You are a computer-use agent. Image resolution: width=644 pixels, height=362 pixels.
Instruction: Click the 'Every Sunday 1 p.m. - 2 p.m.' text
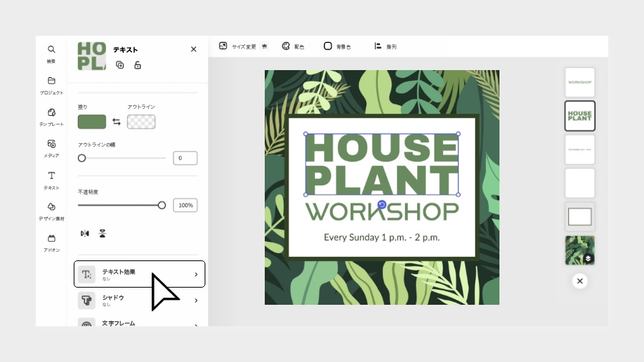tap(382, 238)
